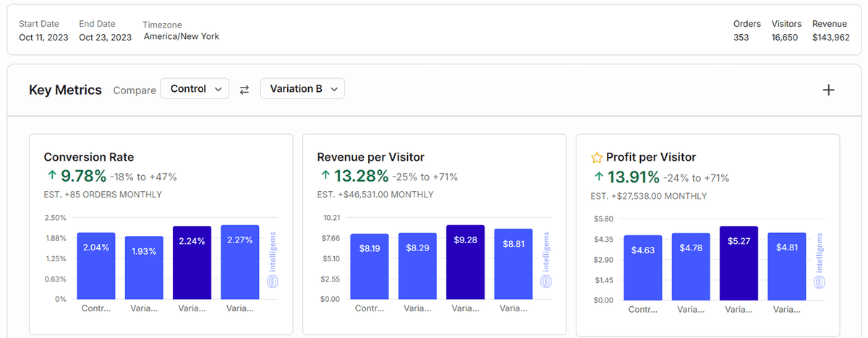The width and height of the screenshot is (868, 338).
Task: Click the America/New York timezone value
Action: point(182,36)
